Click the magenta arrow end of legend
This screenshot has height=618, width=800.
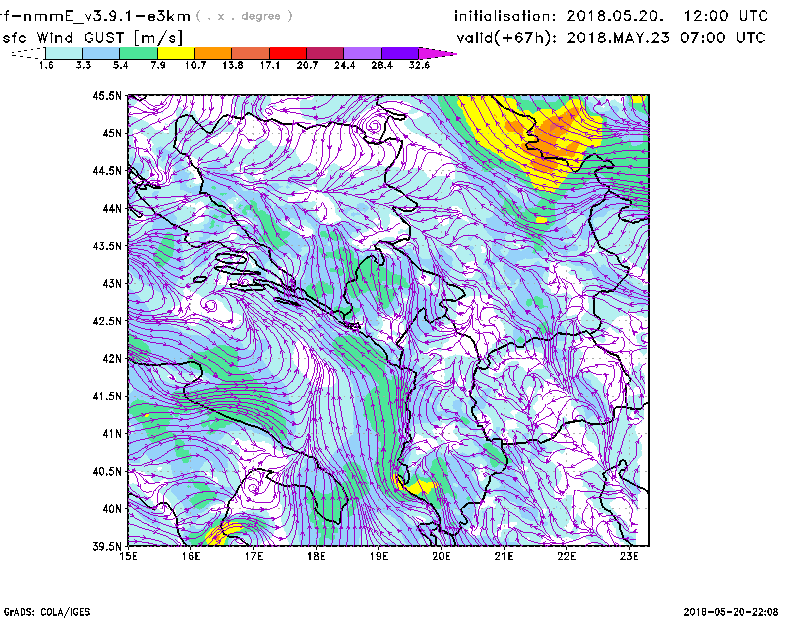pyautogui.click(x=436, y=53)
